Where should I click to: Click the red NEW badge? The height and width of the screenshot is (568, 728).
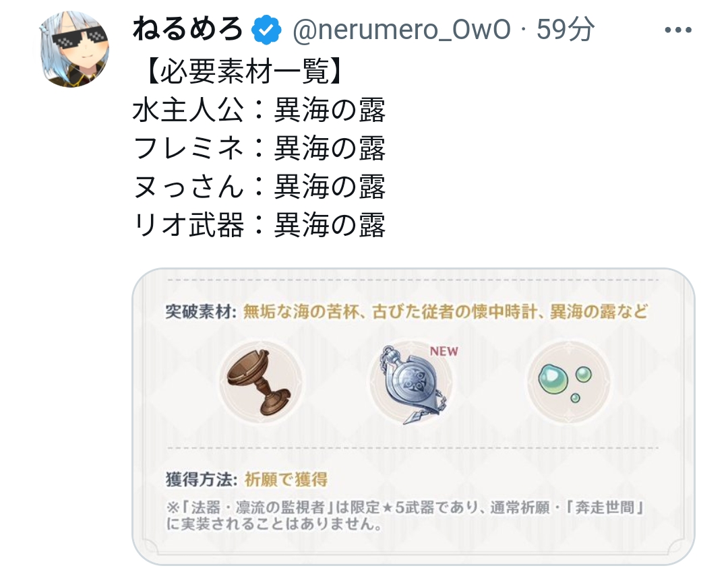(444, 351)
